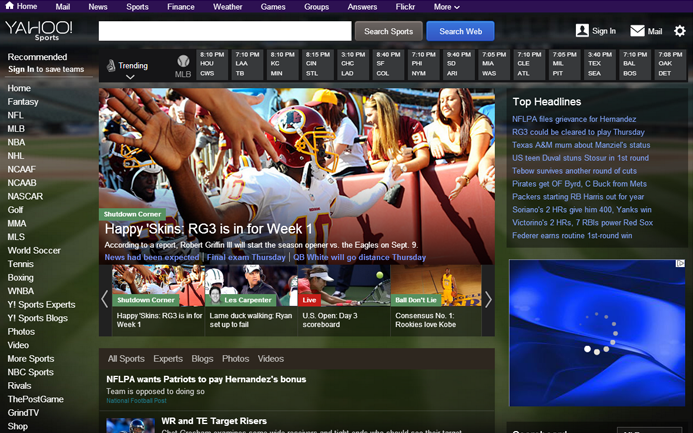
Task: Open GrindTV in the sidebar
Action: coord(23,413)
